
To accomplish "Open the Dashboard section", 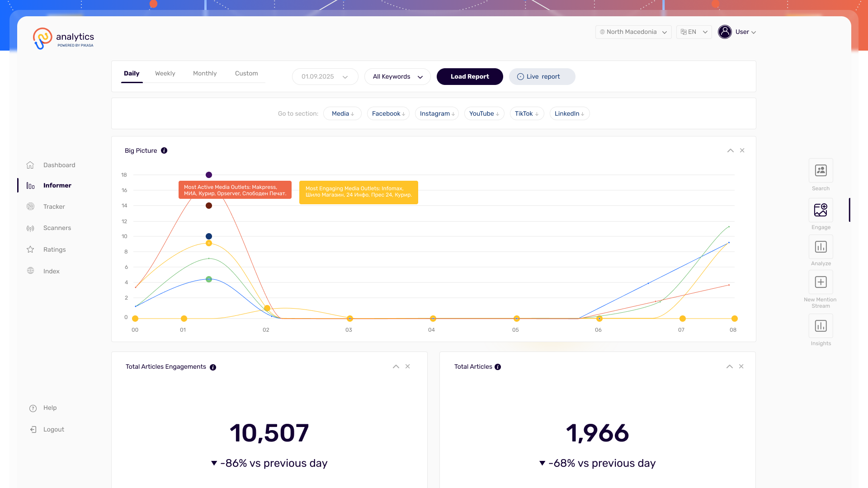I will point(59,165).
